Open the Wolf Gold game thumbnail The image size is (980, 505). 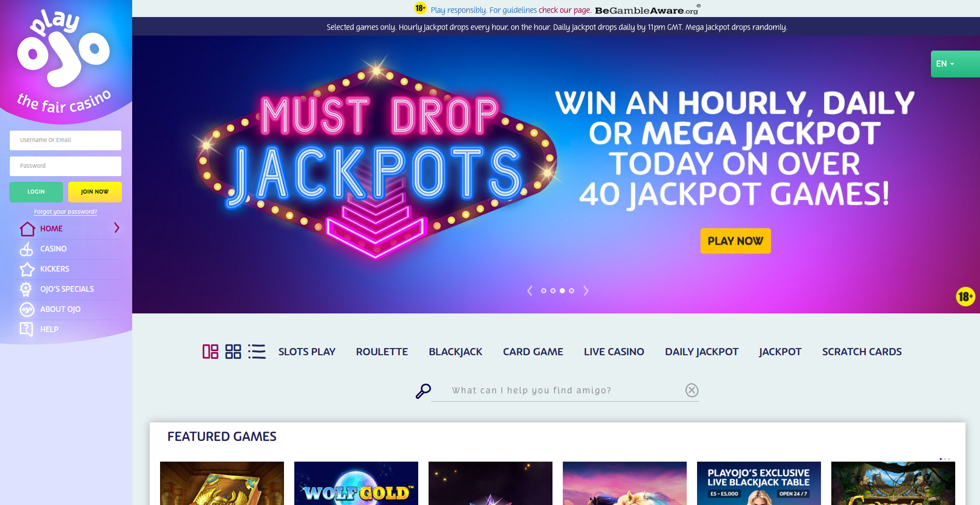point(356,483)
